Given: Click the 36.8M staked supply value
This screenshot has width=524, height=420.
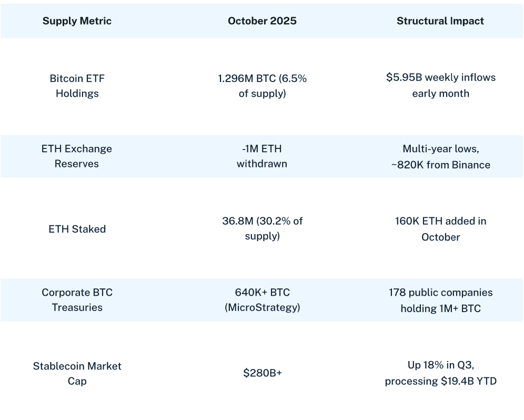Looking at the screenshot, I should 262,228.
